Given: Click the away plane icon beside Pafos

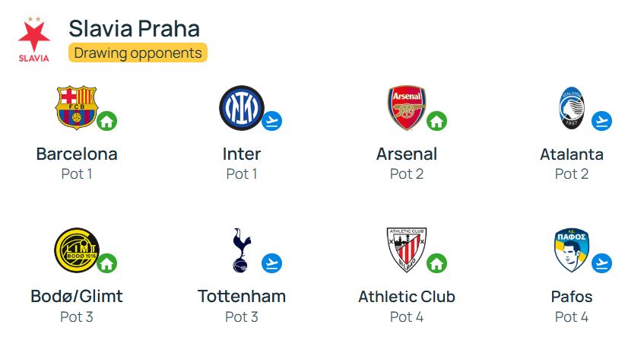Looking at the screenshot, I should 601,263.
